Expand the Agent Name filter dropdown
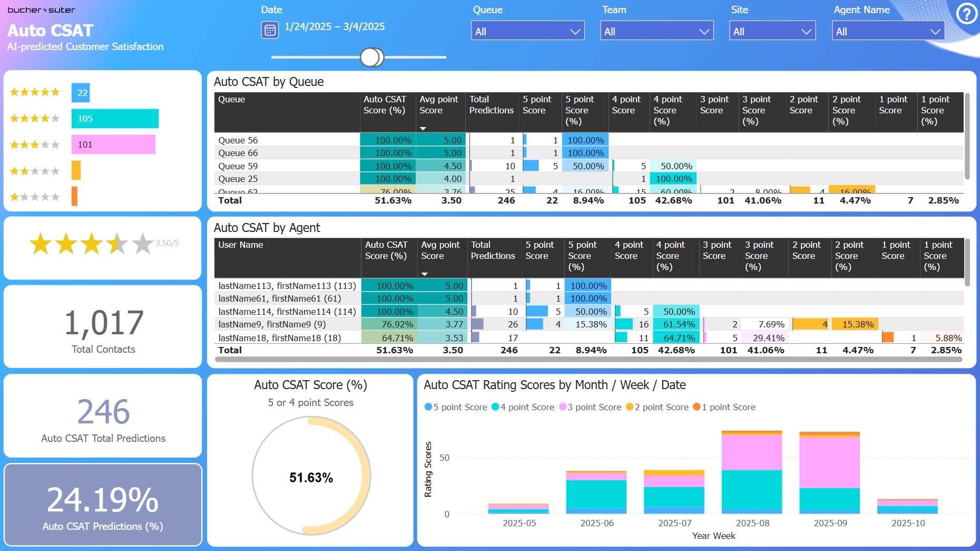Screen dimensions: 980x551 (888, 31)
